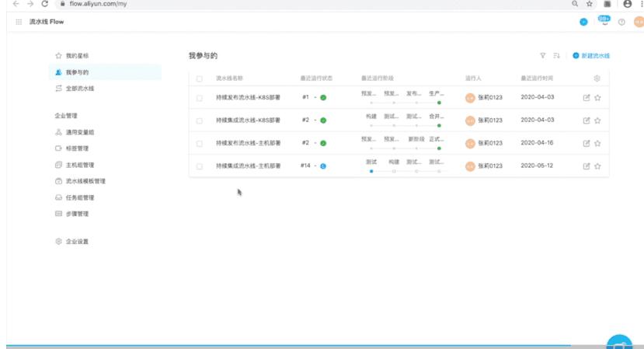Star the 持续集成流水线-主机部署 pipeline
This screenshot has height=349, width=644.
click(597, 166)
